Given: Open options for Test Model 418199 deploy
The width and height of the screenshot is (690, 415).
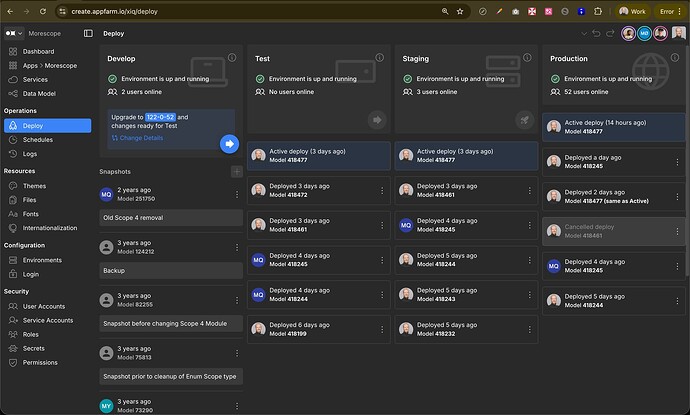Looking at the screenshot, I should [x=382, y=329].
